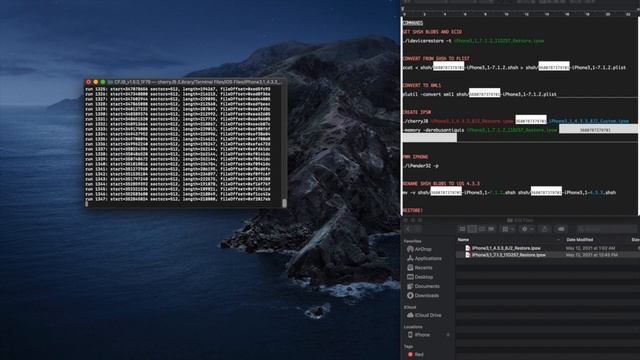Click the COMMANDS heading in editor
Viewport: 640px width, 360px height.
(413, 23)
